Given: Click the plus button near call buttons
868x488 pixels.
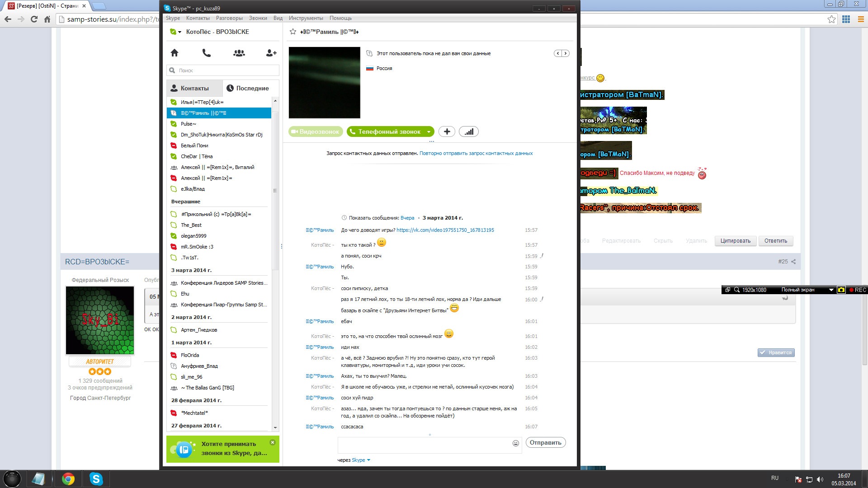Looking at the screenshot, I should tap(447, 131).
